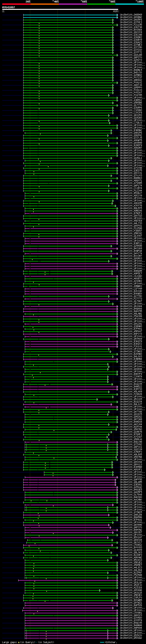This screenshot has width=146, height=644.
Task: Select label UniRef100_A3RMS2
Action: 131,100
